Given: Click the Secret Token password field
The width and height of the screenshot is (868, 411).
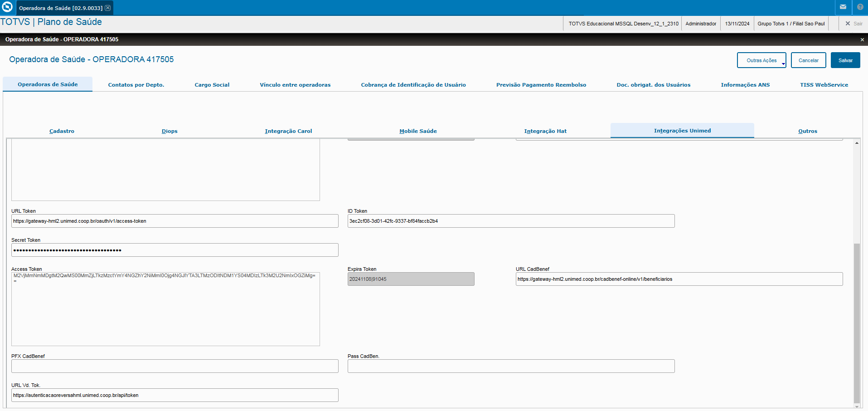Looking at the screenshot, I should pos(175,250).
